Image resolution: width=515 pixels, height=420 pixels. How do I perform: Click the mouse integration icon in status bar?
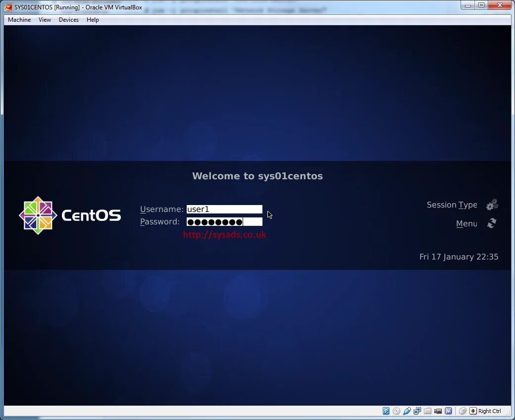point(463,411)
